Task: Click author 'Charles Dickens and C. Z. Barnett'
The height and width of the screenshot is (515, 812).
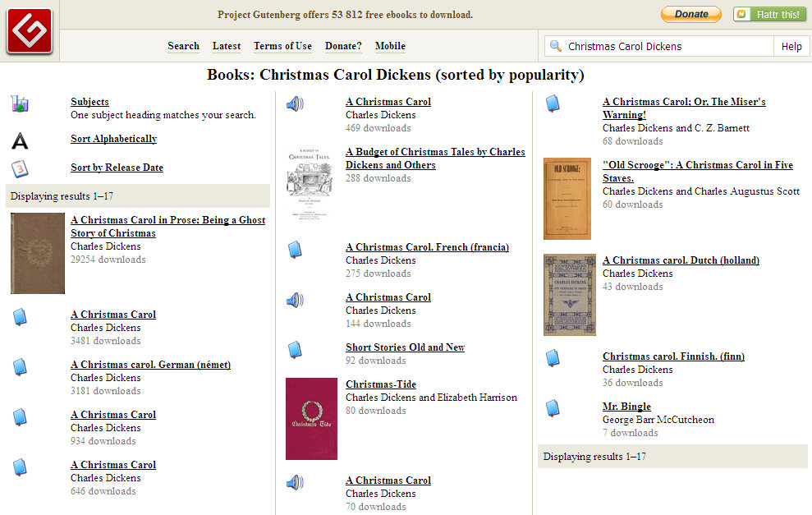Action: [676, 128]
